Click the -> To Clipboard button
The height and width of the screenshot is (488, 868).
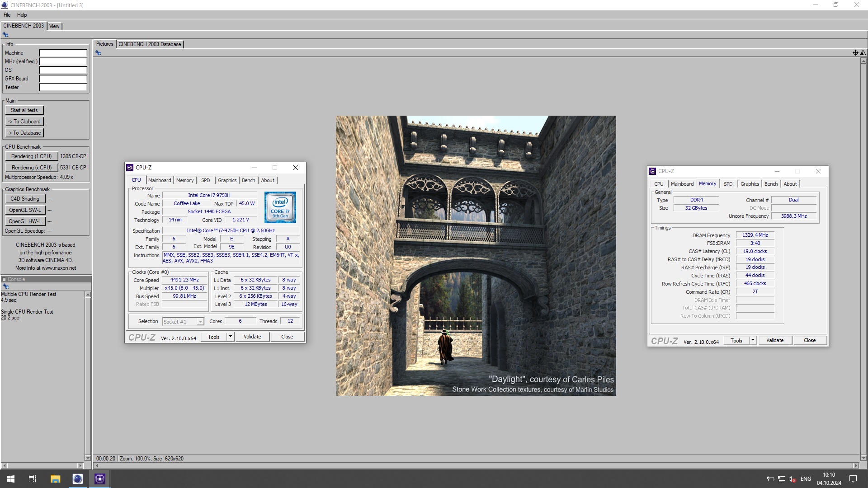[24, 122]
